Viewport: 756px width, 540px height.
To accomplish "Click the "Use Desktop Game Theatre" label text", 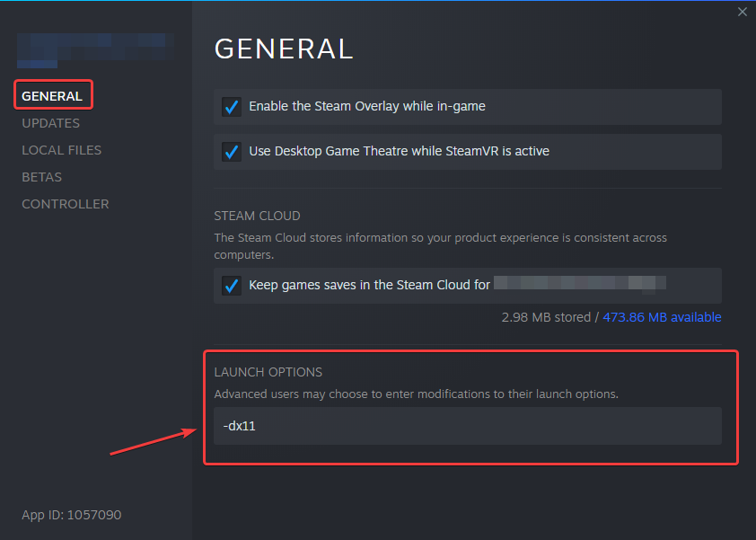I will coord(399,151).
